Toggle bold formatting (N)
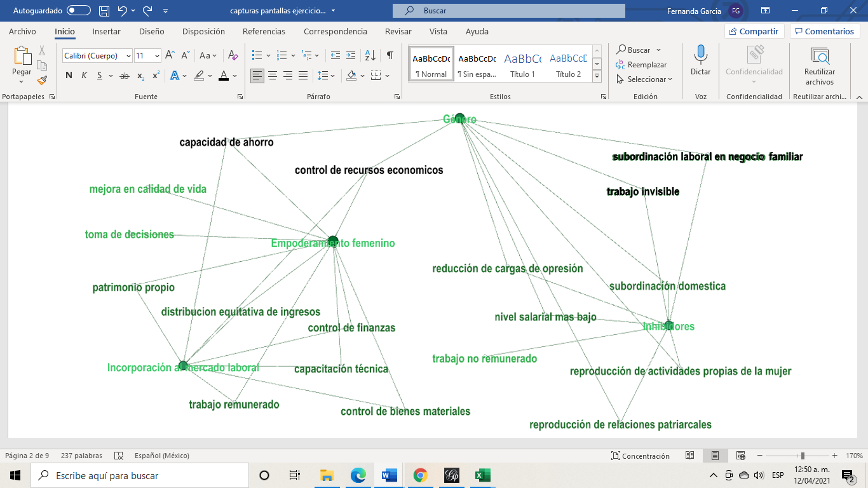This screenshot has width=868, height=488. 69,76
